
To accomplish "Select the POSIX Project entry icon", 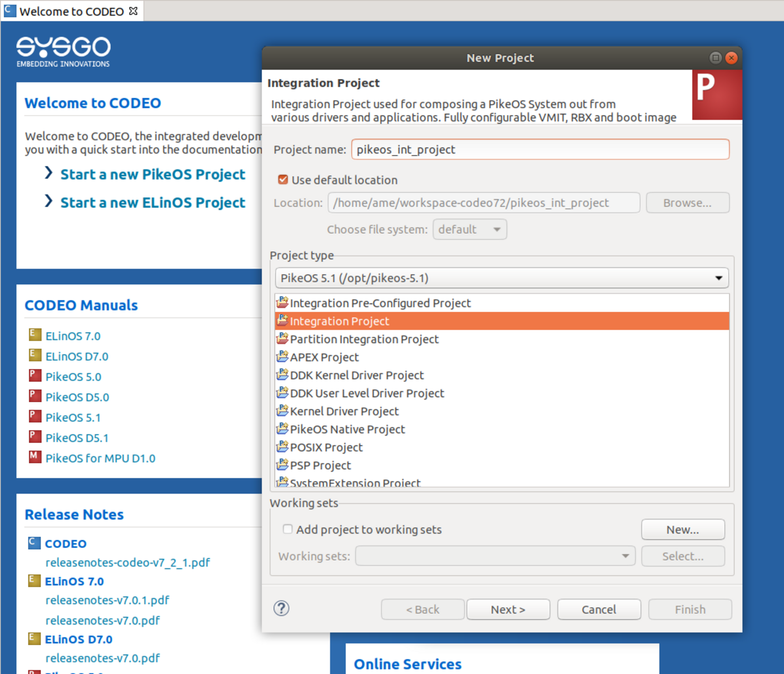I will tap(282, 447).
